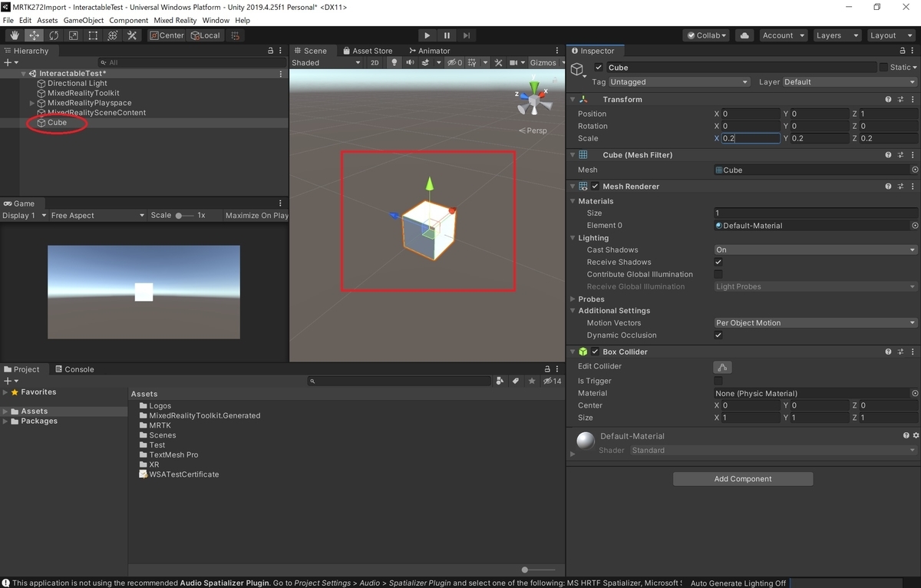Toggle Contribute Global Illumination checkbox
The image size is (921, 588).
pos(718,274)
